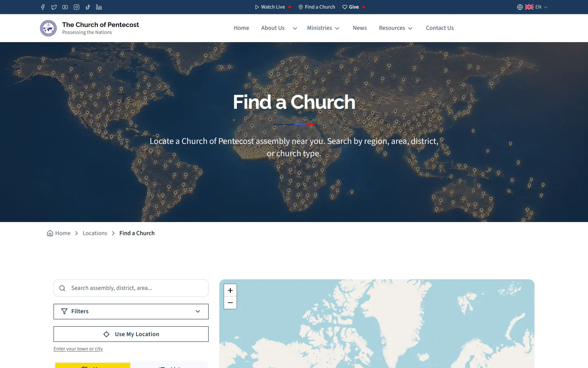Go to Home in the main navigation
Viewport: 588px width, 368px height.
(x=241, y=28)
